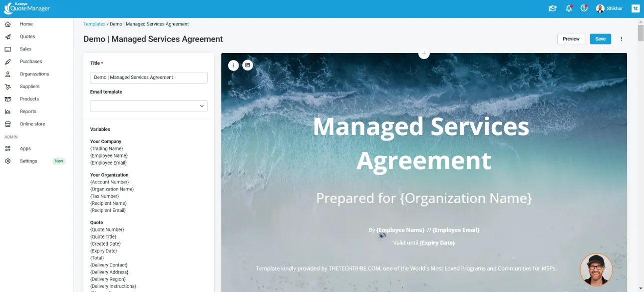This screenshot has width=644, height=292.
Task: Save the template
Action: coord(600,39)
